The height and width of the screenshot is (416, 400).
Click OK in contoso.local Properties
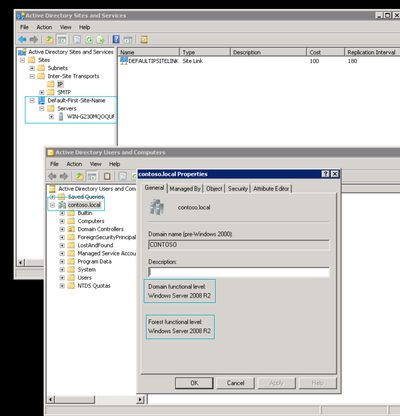pyautogui.click(x=194, y=383)
